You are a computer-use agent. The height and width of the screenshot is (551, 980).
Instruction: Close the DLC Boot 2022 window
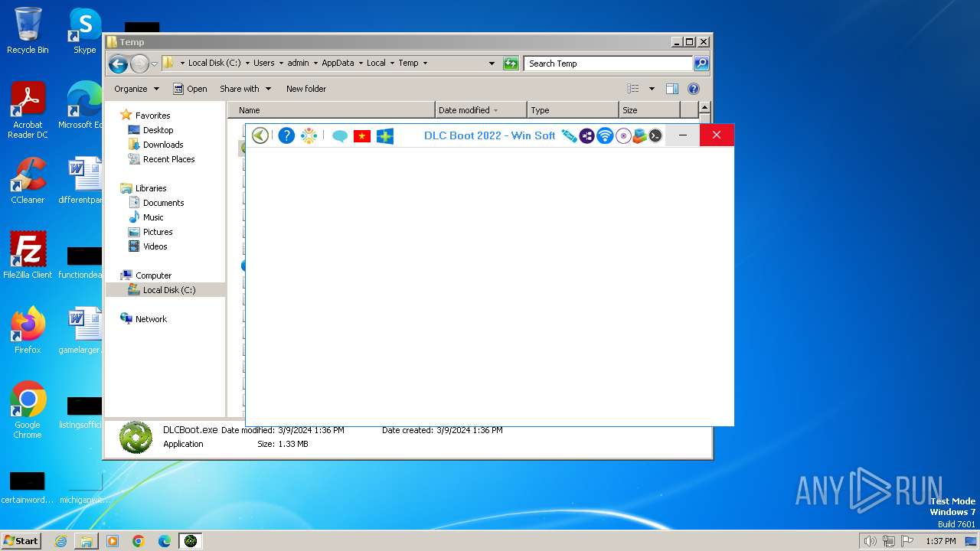click(x=717, y=135)
